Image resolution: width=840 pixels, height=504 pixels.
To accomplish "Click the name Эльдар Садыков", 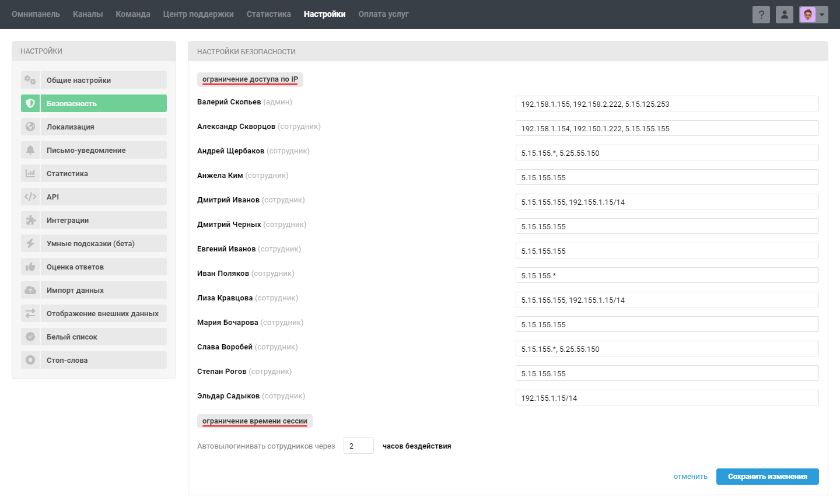I will pos(228,396).
